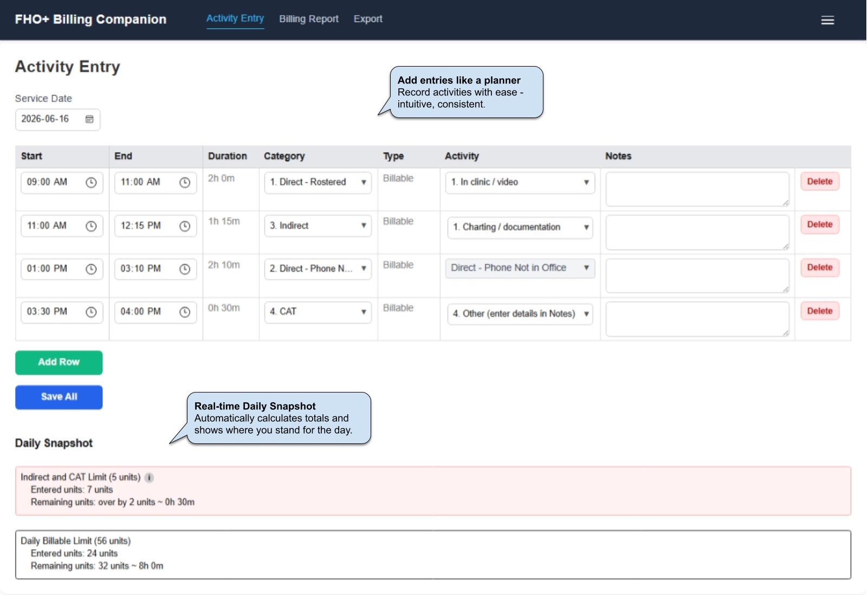Image resolution: width=868 pixels, height=595 pixels.
Task: Click the Activity column header
Action: click(x=462, y=156)
